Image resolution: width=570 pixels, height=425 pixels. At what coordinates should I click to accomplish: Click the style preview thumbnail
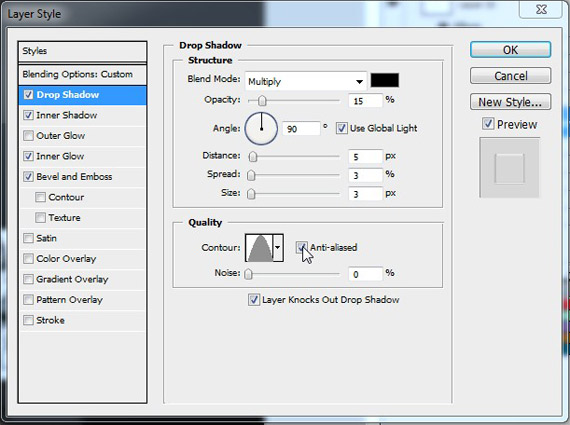coord(509,168)
